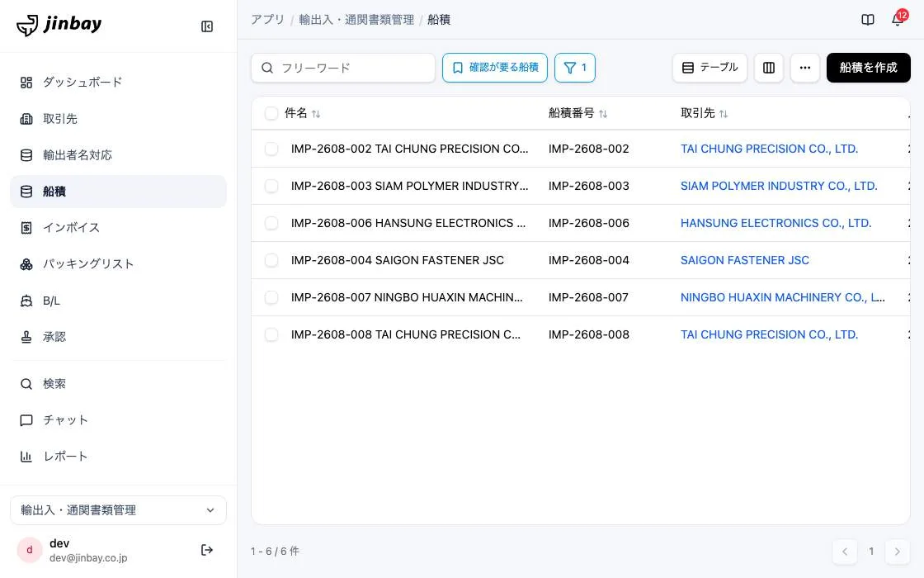924x578 pixels.
Task: Apply the 確認が要る船積 saved filter
Action: 494,68
